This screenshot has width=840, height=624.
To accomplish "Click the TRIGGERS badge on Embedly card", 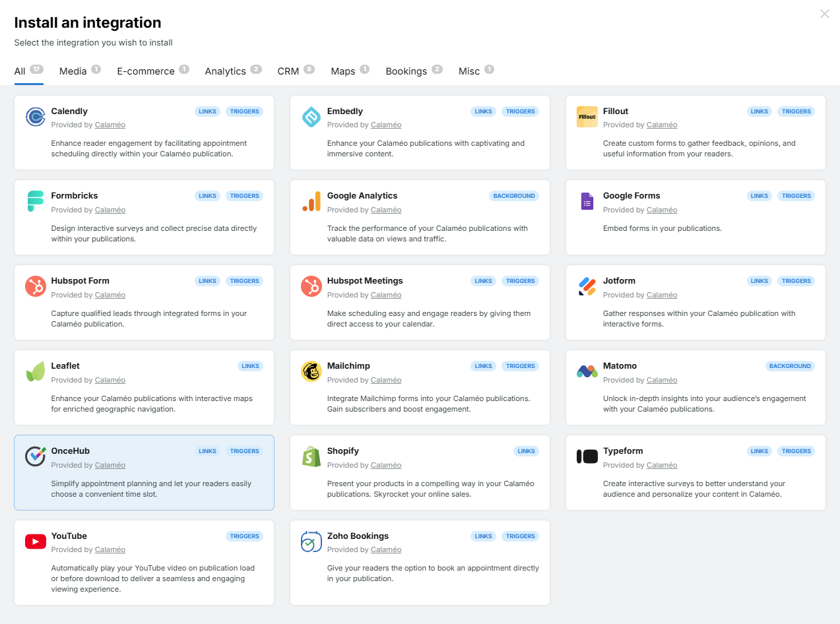I will [521, 111].
